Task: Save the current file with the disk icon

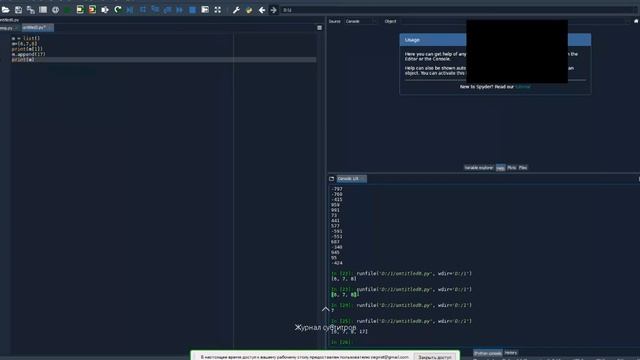Action: click(x=18, y=9)
